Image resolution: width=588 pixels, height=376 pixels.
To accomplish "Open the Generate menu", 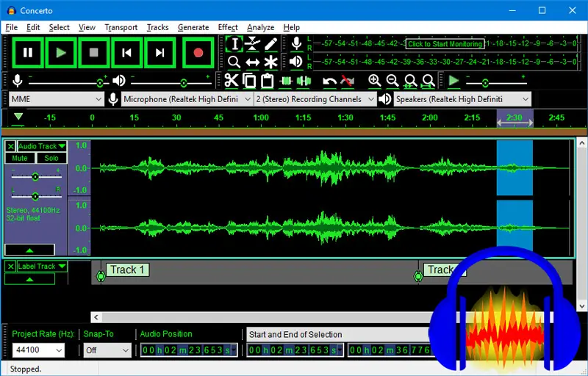I will click(x=193, y=27).
